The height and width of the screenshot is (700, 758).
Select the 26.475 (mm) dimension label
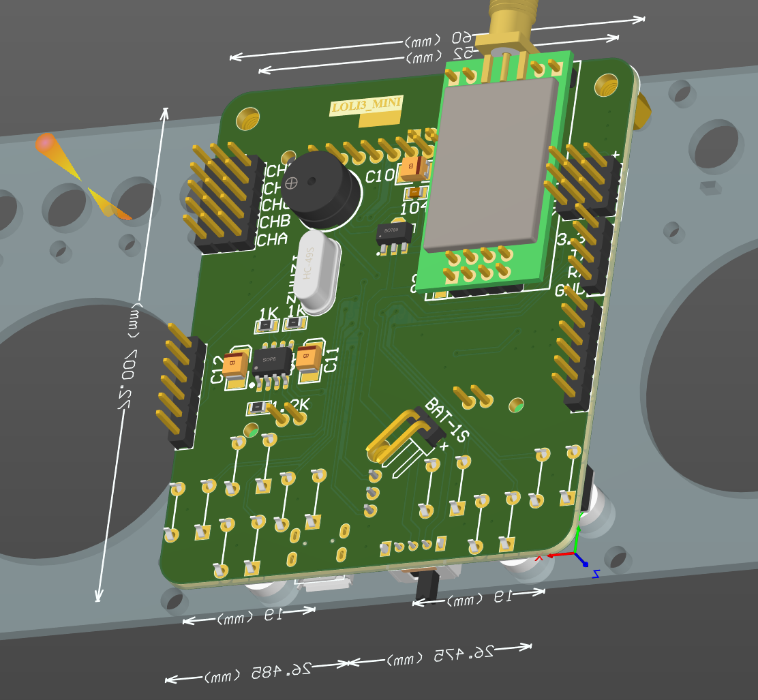[x=440, y=656]
